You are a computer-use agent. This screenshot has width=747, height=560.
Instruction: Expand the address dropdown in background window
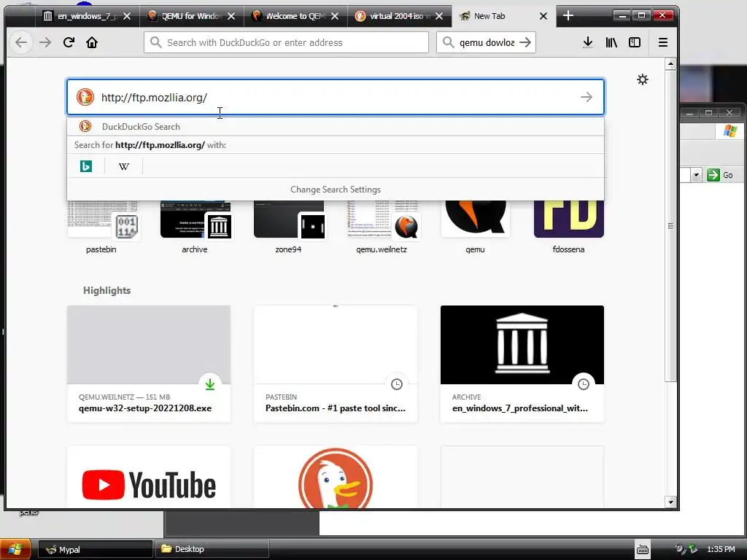point(696,175)
